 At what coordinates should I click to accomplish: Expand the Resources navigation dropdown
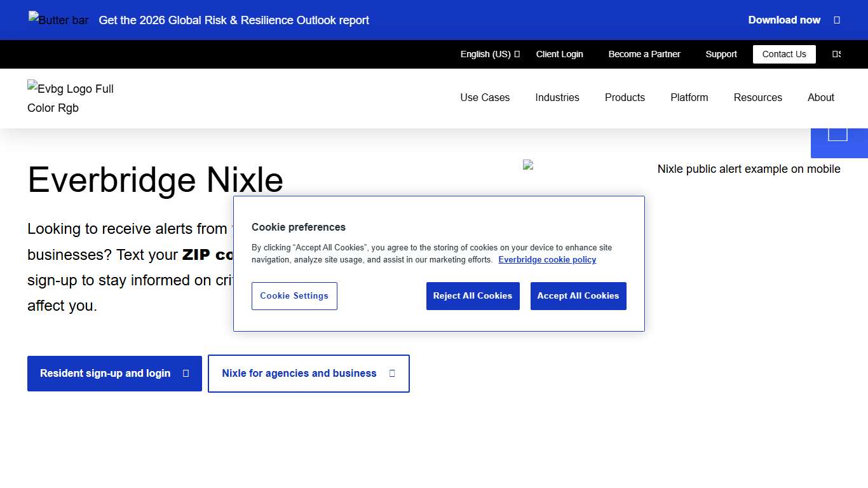(x=757, y=97)
